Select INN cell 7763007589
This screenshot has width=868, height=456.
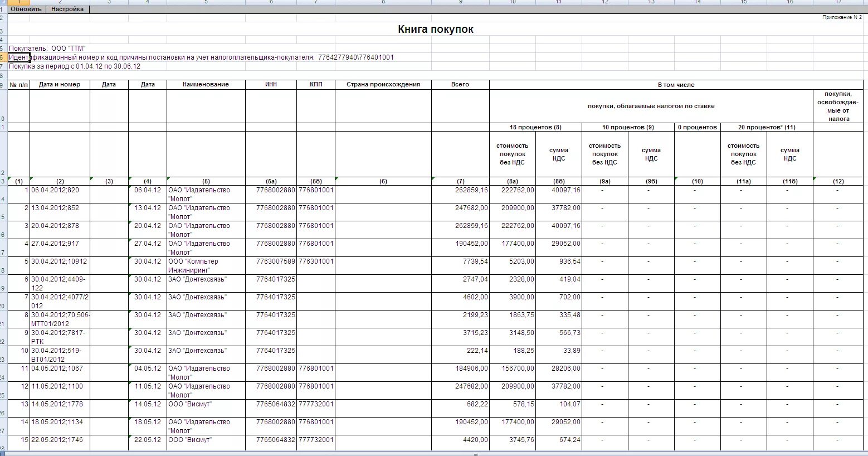click(271, 266)
